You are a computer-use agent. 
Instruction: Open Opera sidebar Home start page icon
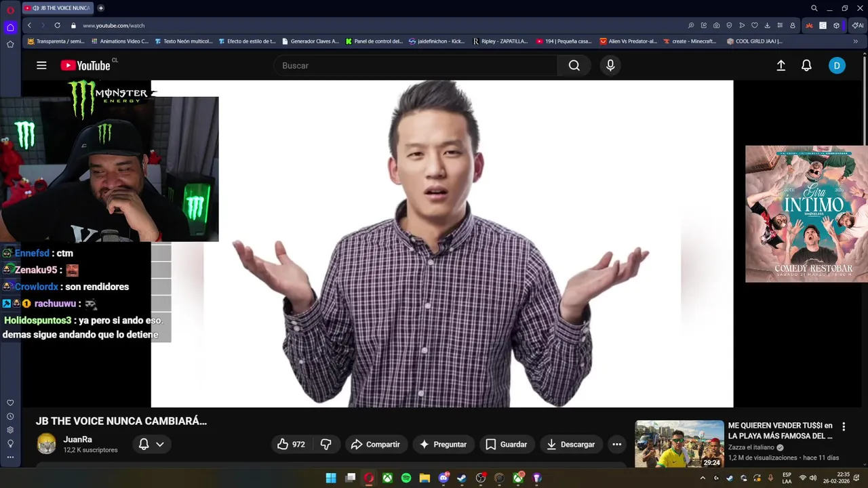tap(10, 28)
